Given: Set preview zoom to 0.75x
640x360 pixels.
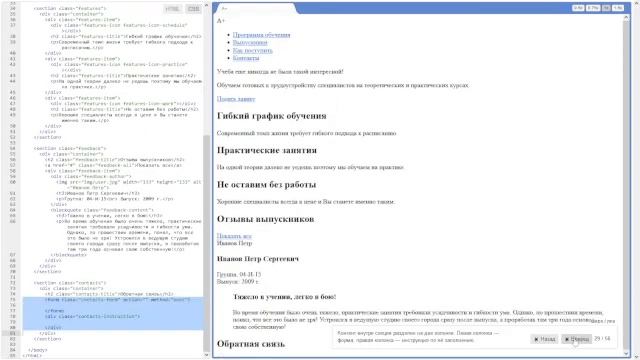Looking at the screenshot, I should [593, 8].
